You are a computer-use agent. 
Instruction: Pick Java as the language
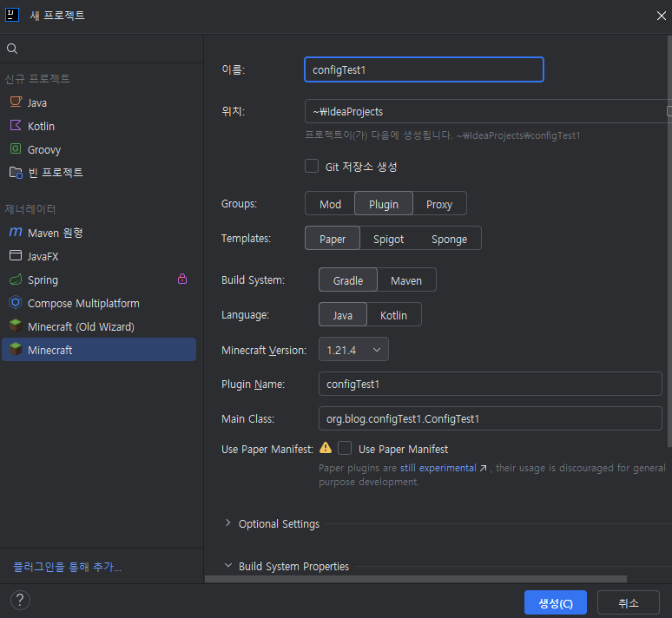(343, 315)
